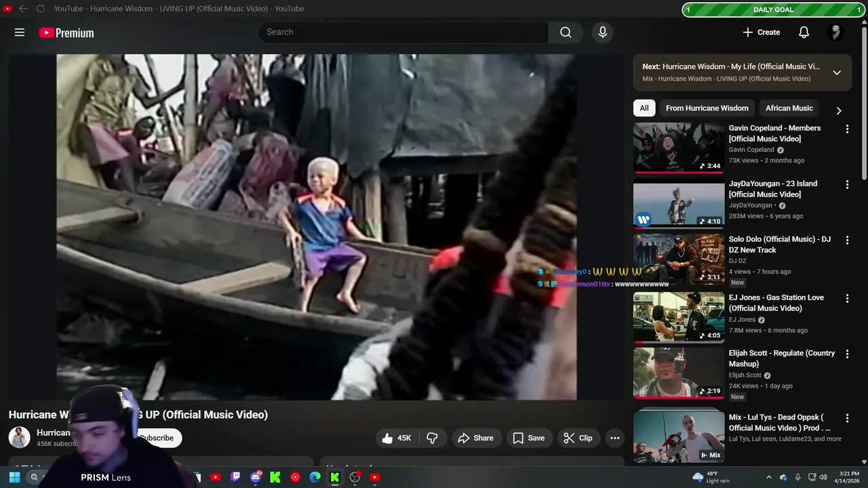The image size is (868, 488).
Task: Reload the YouTube page
Action: 41,8
